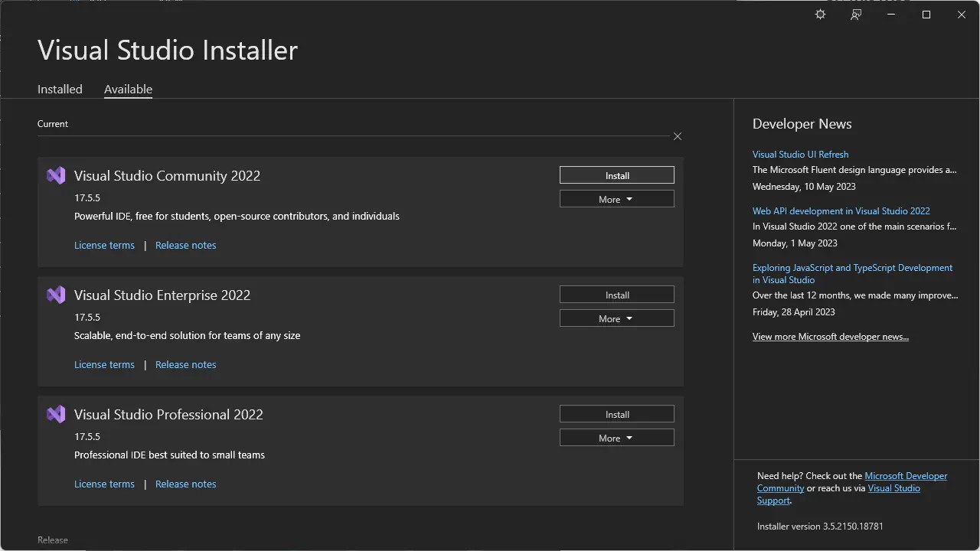Open Release notes for Enterprise 2022
Viewport: 980px width, 551px height.
186,364
